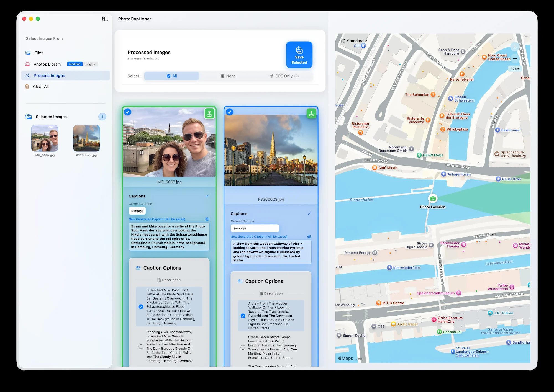
Task: Click green map pin on IMG_5067.jpg card
Action: click(209, 114)
